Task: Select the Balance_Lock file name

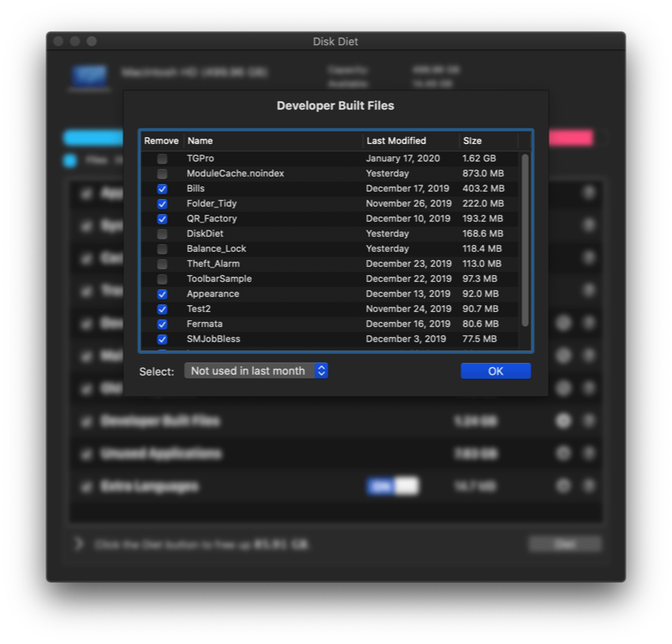Action: tap(216, 248)
